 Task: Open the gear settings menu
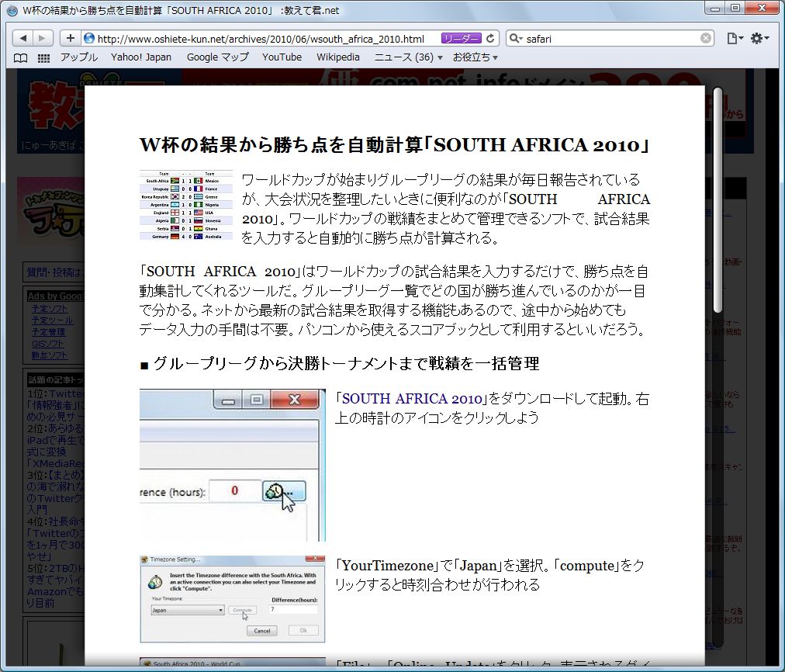pyautogui.click(x=759, y=39)
